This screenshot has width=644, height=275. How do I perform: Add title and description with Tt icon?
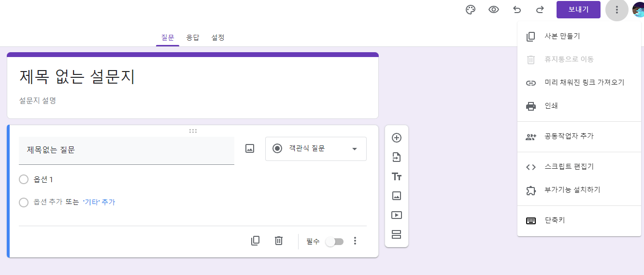tap(397, 176)
